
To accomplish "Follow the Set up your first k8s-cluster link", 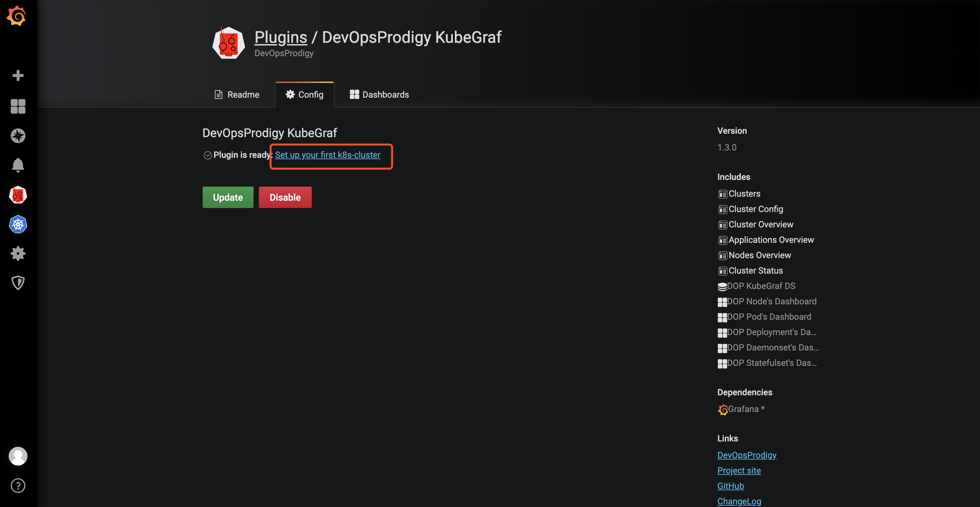I will pyautogui.click(x=327, y=155).
